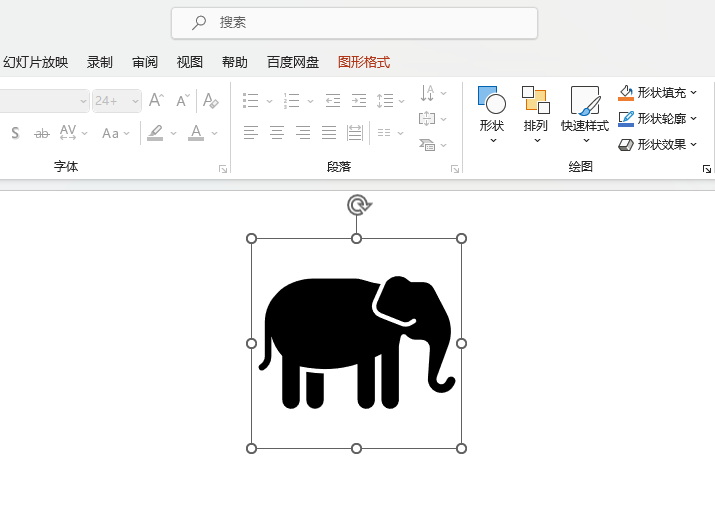Convert to SmartArt graphic
Viewport: 715px width, 528px height.
click(433, 145)
